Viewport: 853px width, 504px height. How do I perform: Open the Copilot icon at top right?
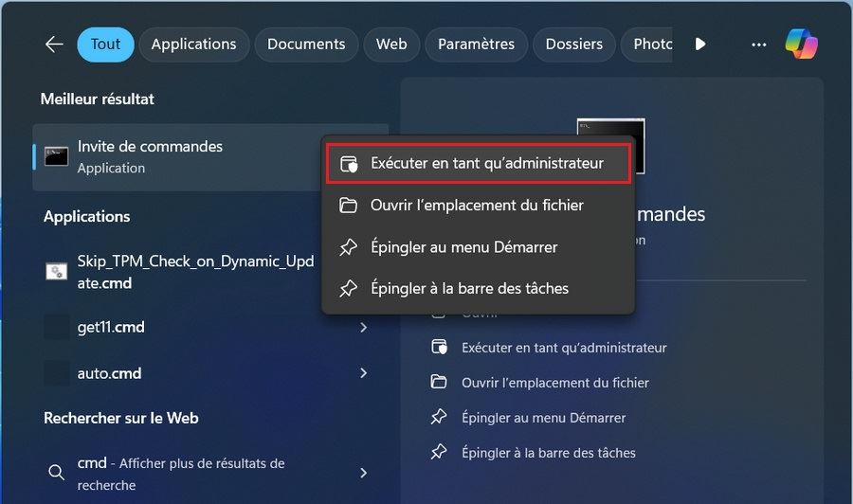[801, 44]
